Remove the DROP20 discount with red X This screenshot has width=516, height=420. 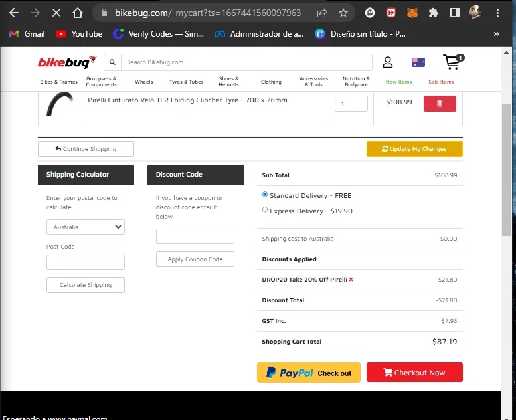(351, 279)
